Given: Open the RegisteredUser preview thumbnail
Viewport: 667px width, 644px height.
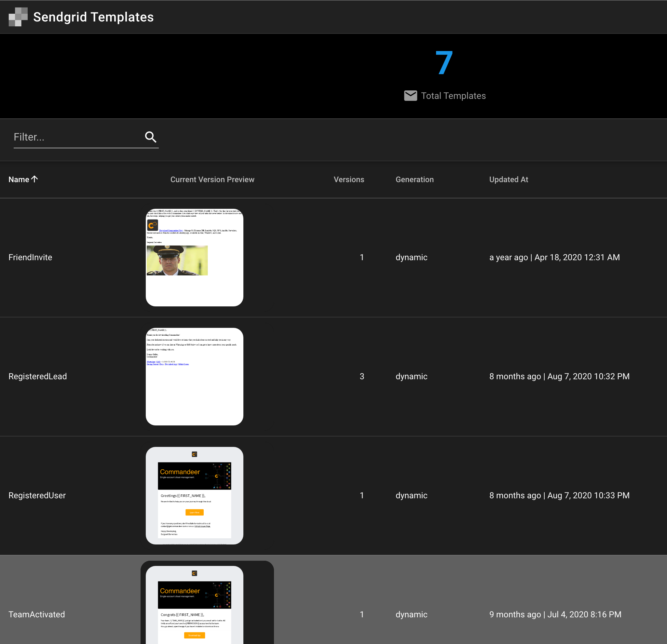Looking at the screenshot, I should coord(194,496).
